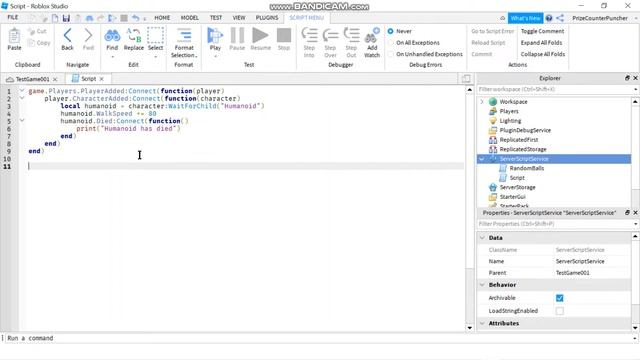Collapse the Behavior properties section
This screenshot has height=360, width=640.
click(x=482, y=284)
